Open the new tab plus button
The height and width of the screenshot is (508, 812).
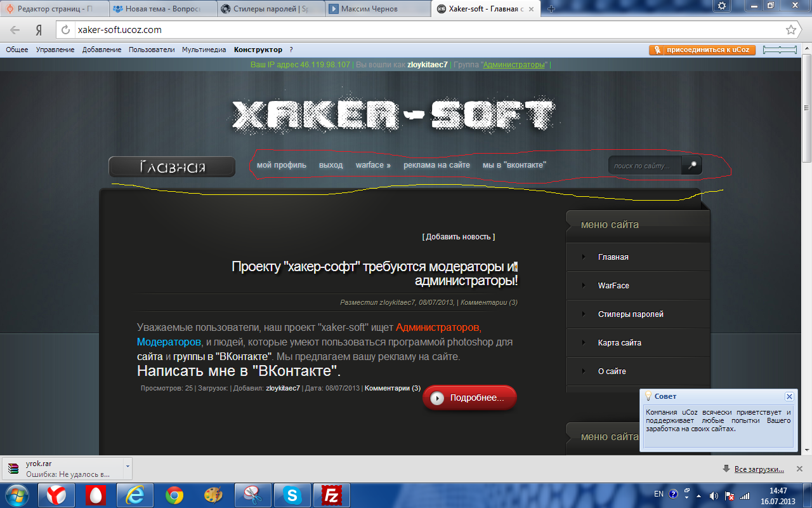pos(551,9)
